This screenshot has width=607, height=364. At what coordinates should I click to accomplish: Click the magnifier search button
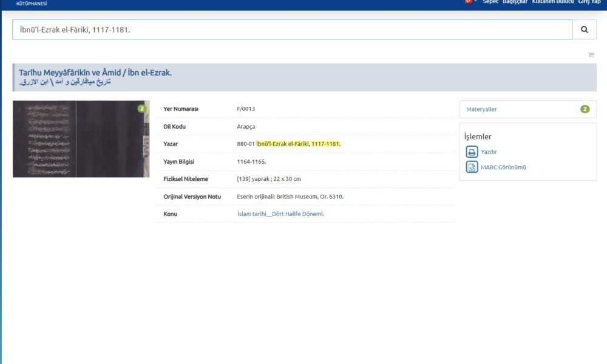(x=584, y=29)
